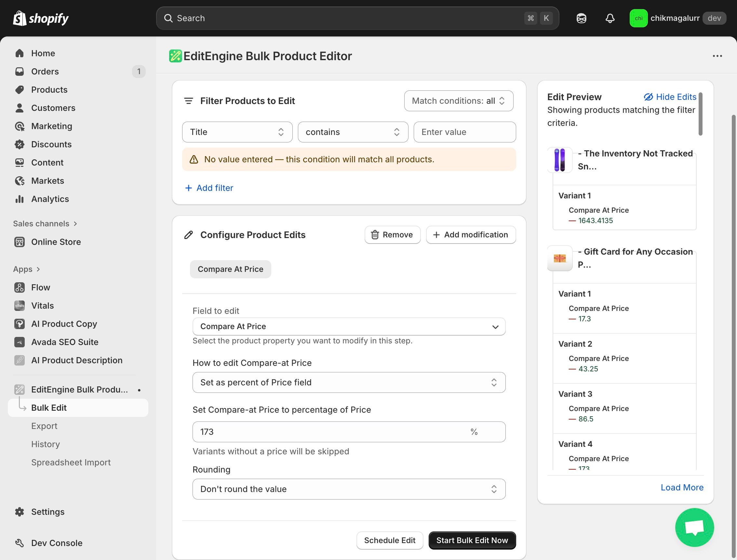The image size is (737, 560).
Task: Go to History in sidebar
Action: (45, 444)
